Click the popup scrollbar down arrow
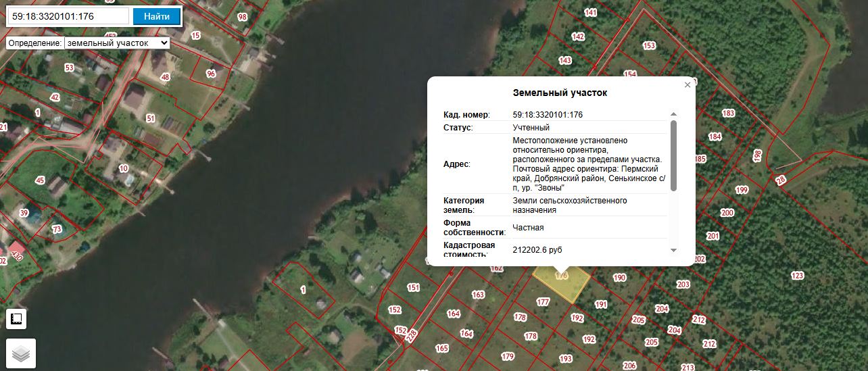This screenshot has height=371, width=868. click(x=673, y=250)
